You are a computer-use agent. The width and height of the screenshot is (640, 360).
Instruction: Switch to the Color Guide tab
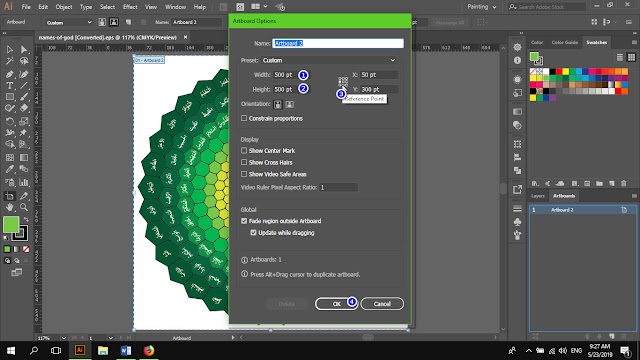564,42
